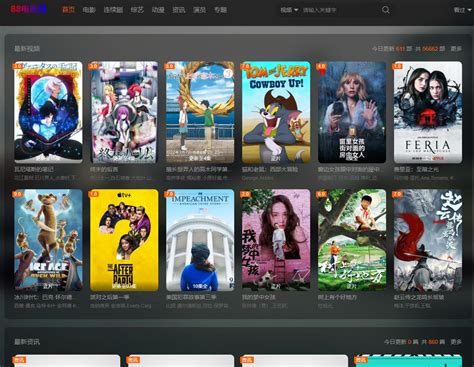474x367 pixels.
Task: Click the search magnifier icon
Action: coord(386,10)
